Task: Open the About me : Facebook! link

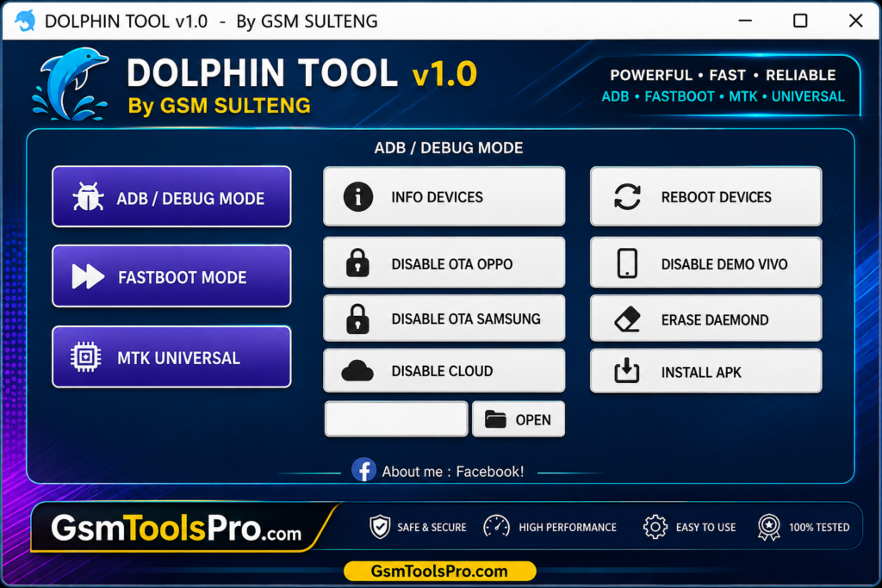Action: 453,471
